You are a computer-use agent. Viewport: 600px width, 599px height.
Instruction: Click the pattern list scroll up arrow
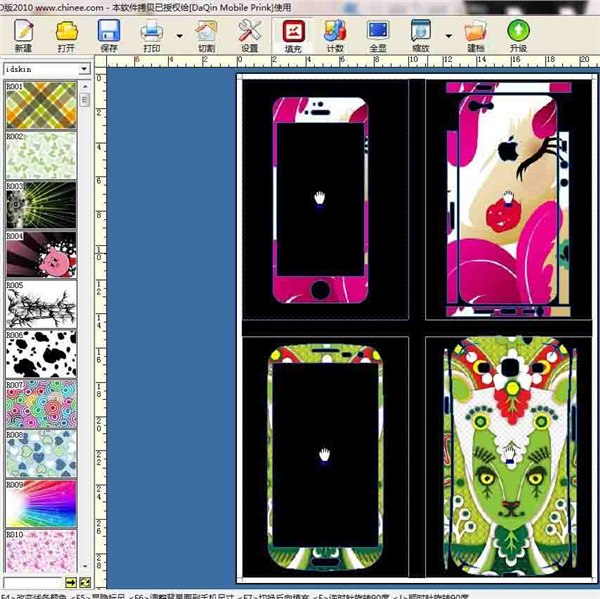click(x=85, y=86)
